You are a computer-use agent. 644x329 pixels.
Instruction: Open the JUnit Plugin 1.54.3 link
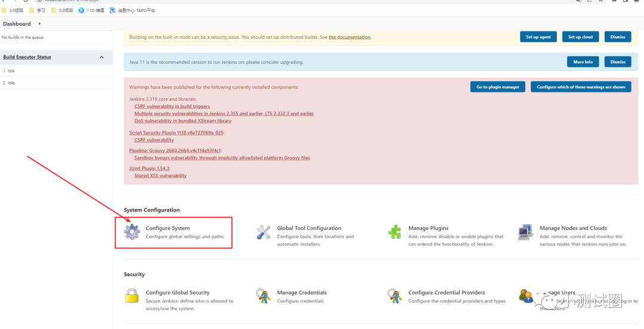point(149,168)
